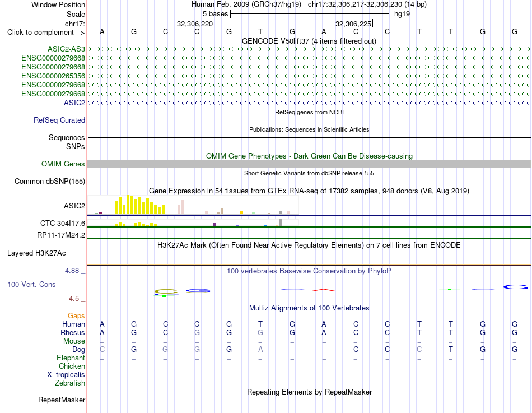
Task: Click the Scale label in the ruler
Action: coord(76,14)
